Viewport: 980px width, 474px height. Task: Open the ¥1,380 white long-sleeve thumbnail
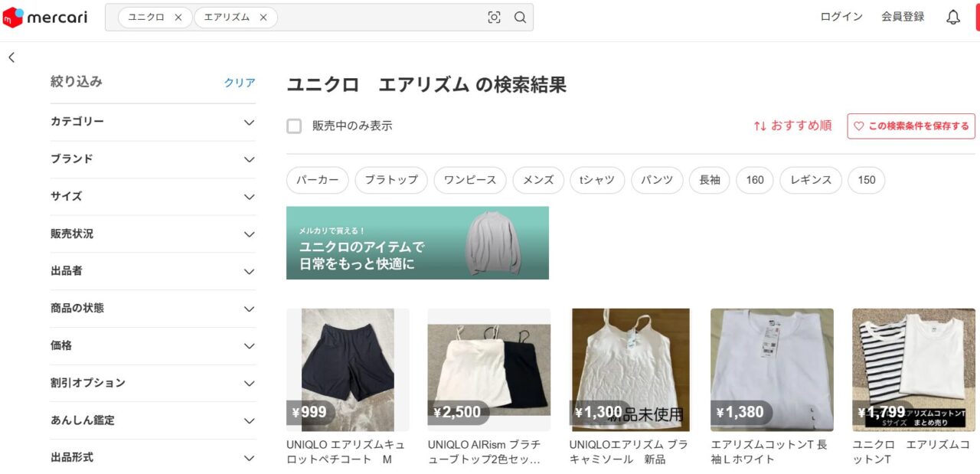tap(772, 370)
